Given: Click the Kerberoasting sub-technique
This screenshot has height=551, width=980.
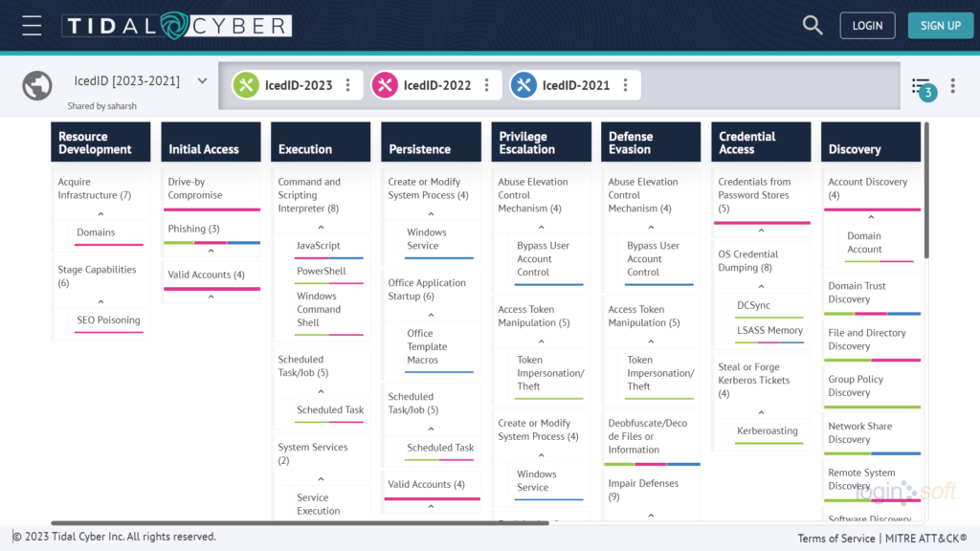Looking at the screenshot, I should coord(767,431).
